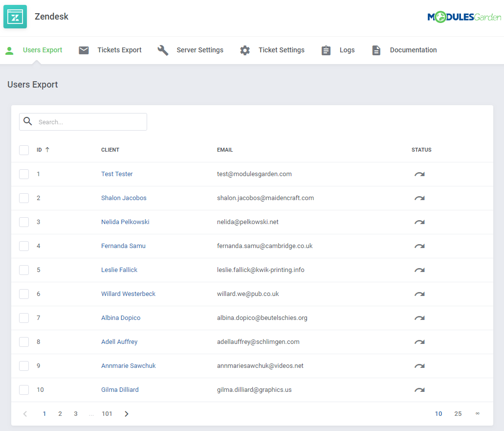Click the Ticket Settings gear icon
The height and width of the screenshot is (431, 504).
point(245,50)
